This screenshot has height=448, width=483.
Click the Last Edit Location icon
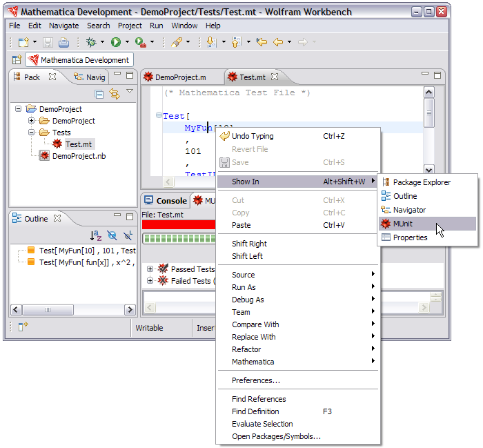click(x=262, y=41)
